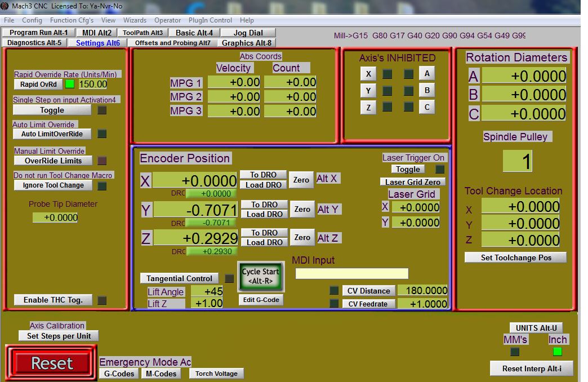Open the Wizards menu
This screenshot has width=588, height=382.
click(x=135, y=20)
